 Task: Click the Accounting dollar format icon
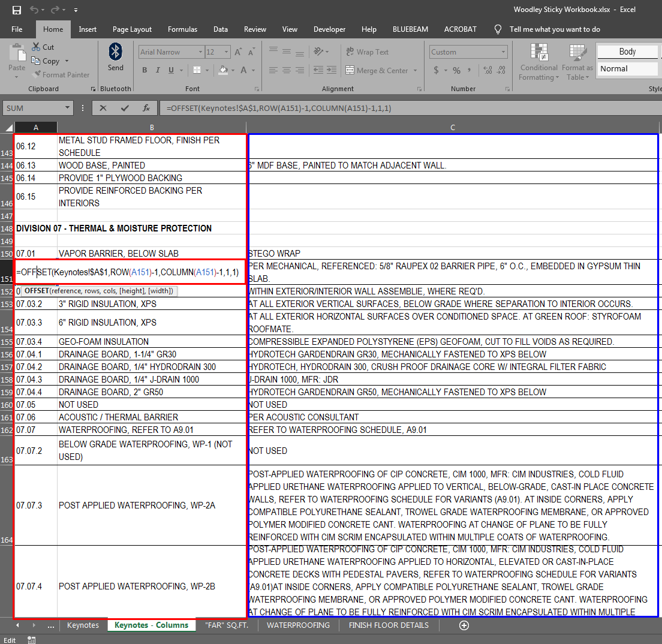(436, 70)
